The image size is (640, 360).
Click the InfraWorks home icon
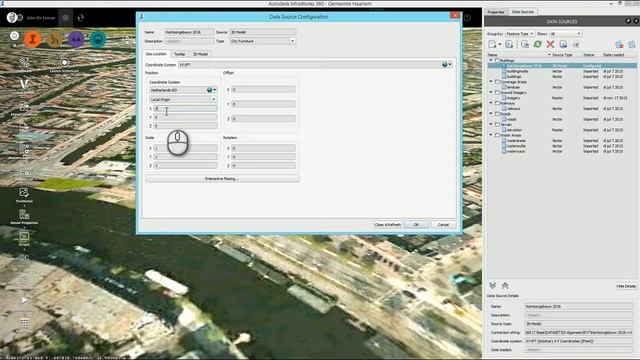[x=15, y=36]
